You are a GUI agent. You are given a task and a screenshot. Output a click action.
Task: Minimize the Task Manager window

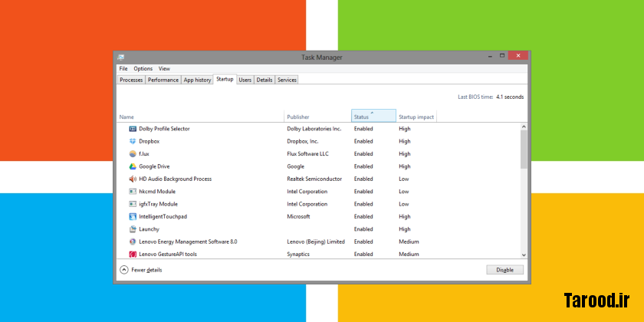point(491,55)
